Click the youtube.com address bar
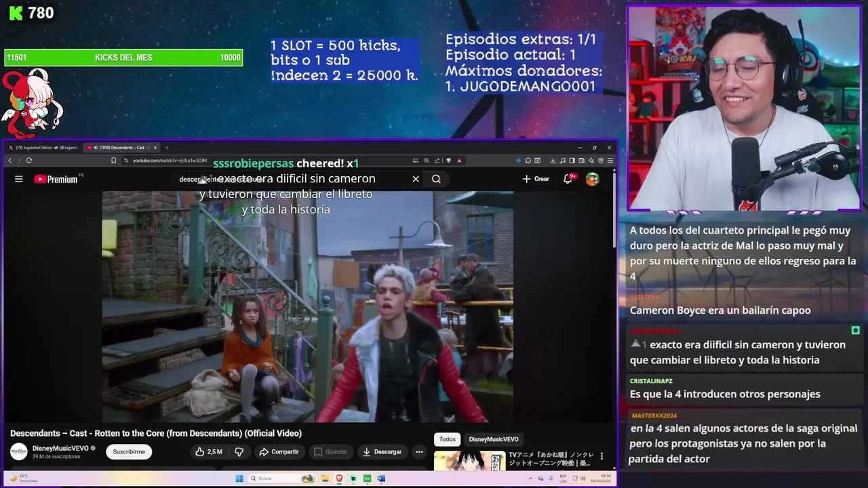Viewport: 868px width, 488px height. coord(170,161)
